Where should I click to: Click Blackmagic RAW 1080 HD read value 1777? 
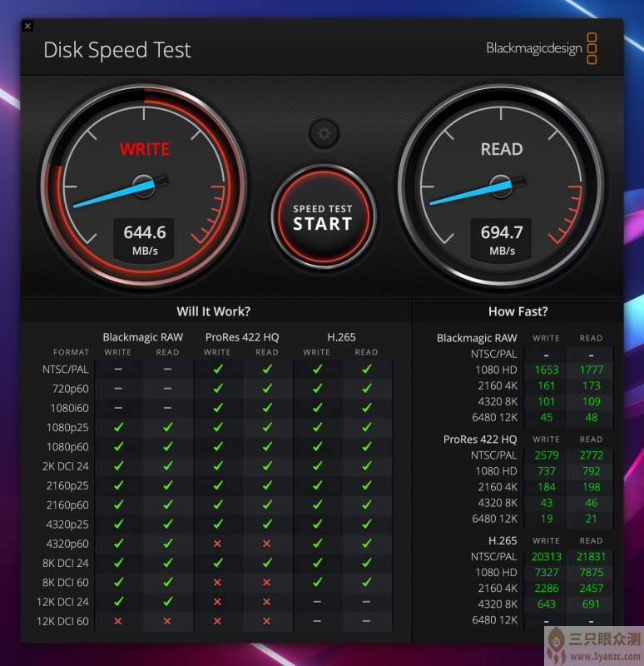click(x=592, y=370)
